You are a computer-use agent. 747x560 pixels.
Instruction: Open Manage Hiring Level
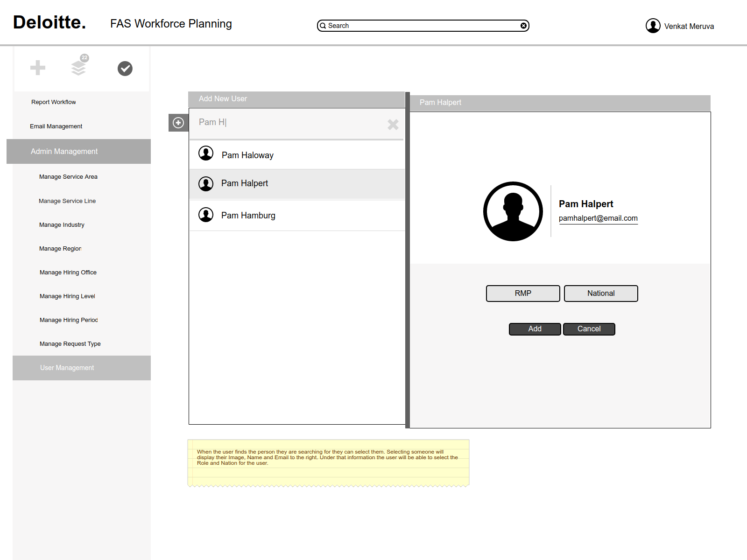(x=67, y=296)
